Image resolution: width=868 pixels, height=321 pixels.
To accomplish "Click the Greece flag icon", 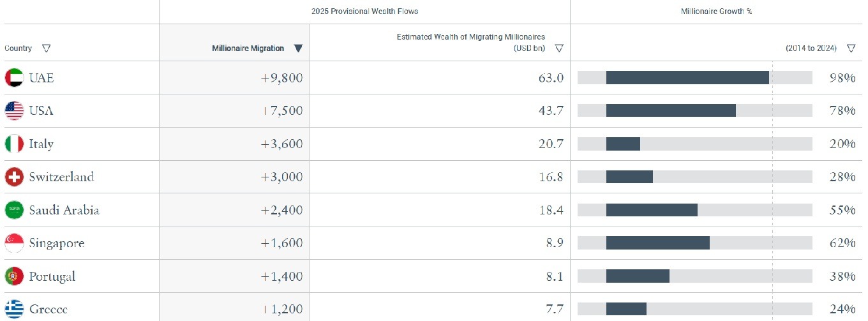I will pos(14,309).
